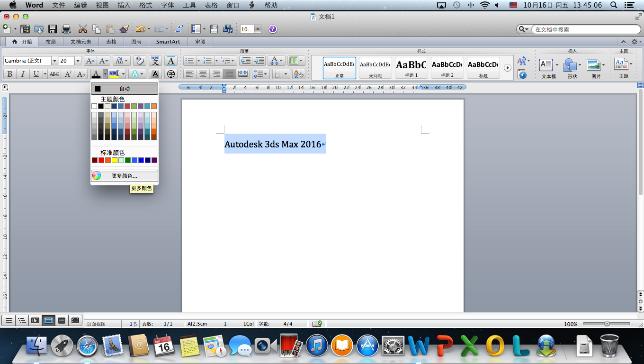This screenshot has height=364, width=644.
Task: Click the search in document field
Action: tap(585, 29)
